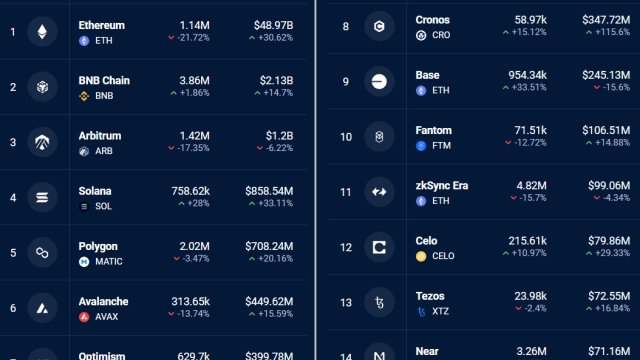Click the Cronos hexagon logo icon

click(379, 26)
